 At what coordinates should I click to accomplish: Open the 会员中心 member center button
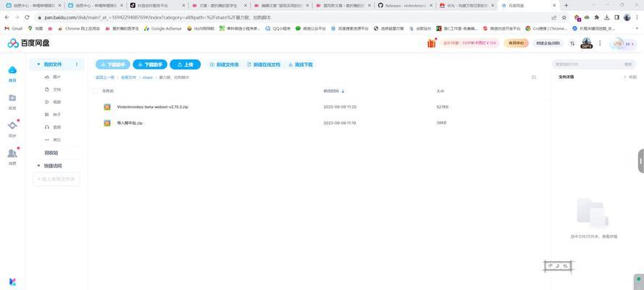coord(517,43)
